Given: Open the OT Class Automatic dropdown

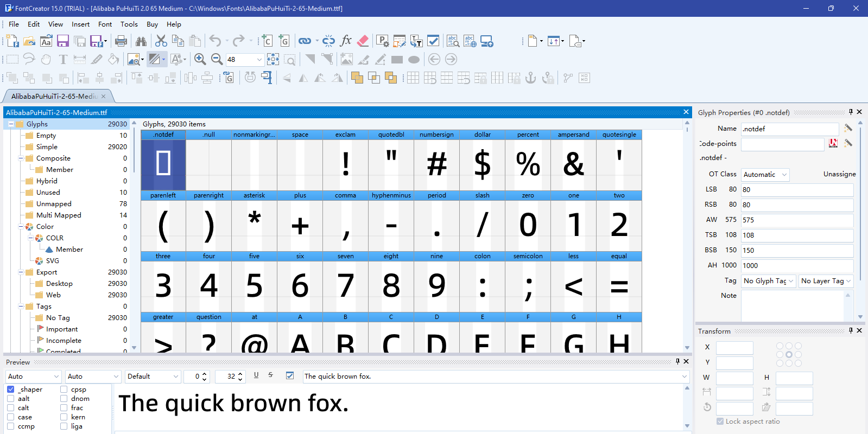Looking at the screenshot, I should tap(765, 175).
